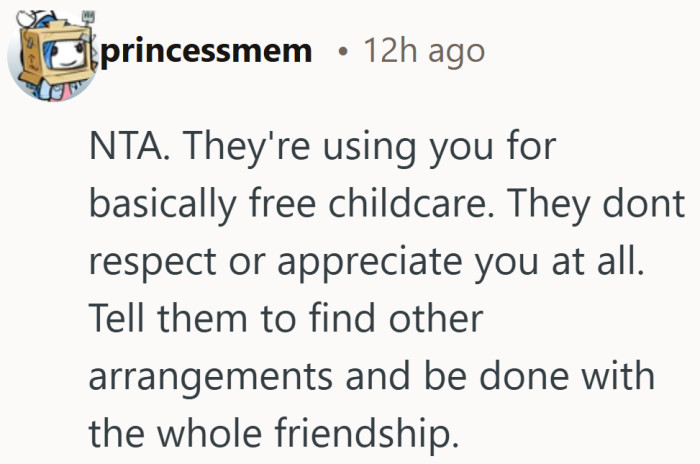Click the 12h ago timestamp

pyautogui.click(x=426, y=50)
